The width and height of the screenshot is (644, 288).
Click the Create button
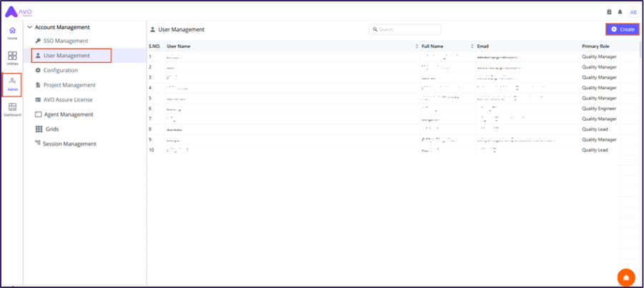point(623,29)
